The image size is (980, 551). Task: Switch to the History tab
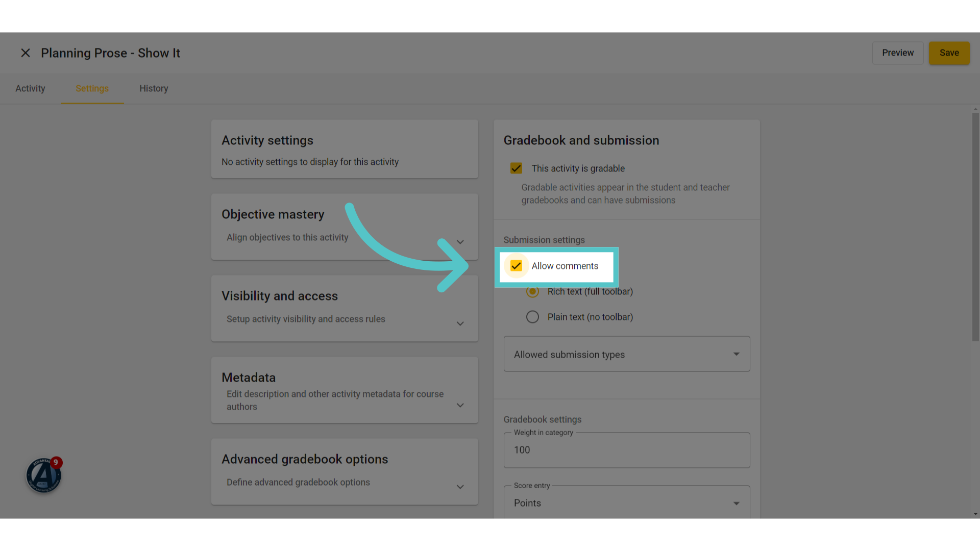click(x=154, y=88)
